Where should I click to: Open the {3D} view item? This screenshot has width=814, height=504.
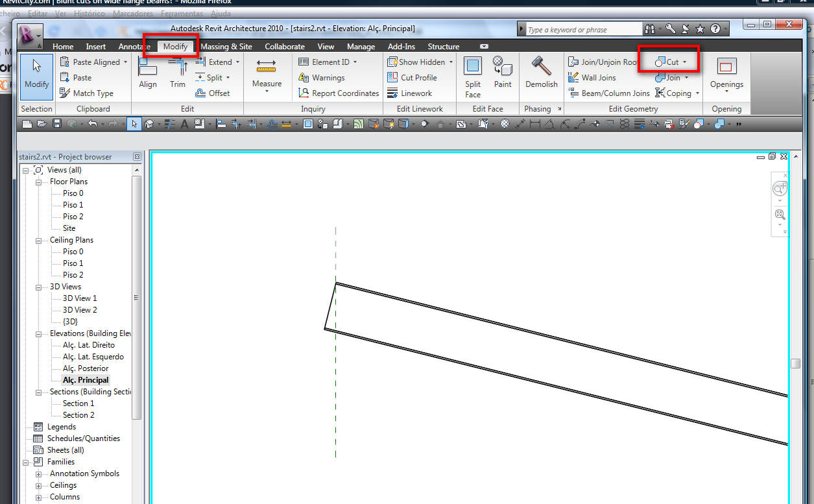70,322
